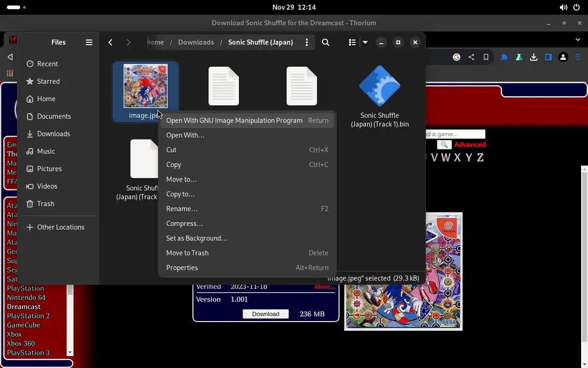Click the Advanced search link

(x=470, y=144)
